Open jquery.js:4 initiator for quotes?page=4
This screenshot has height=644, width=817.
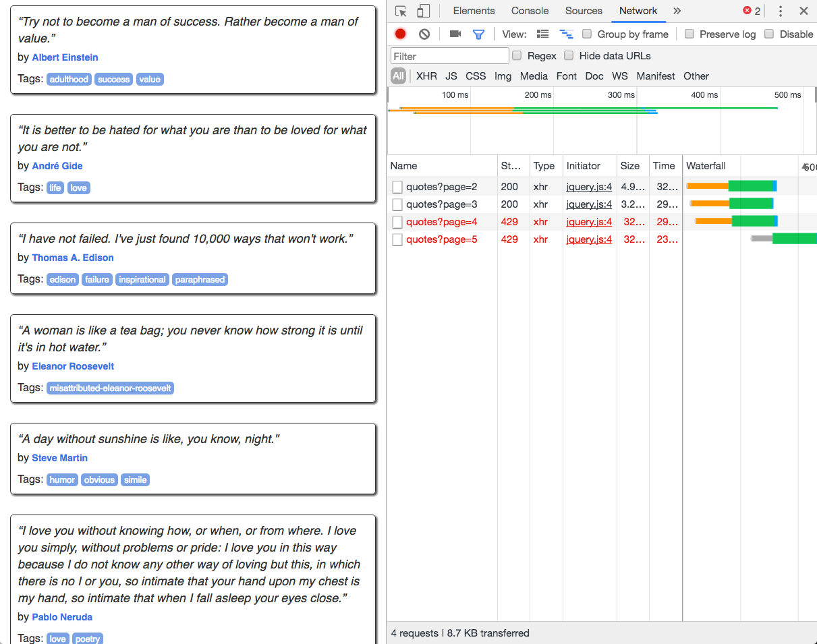[x=589, y=222]
